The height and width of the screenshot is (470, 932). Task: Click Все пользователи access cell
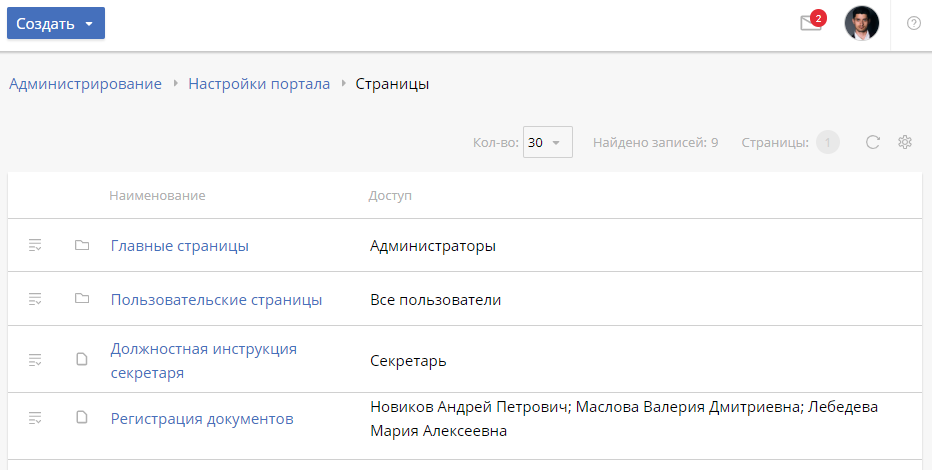pyautogui.click(x=436, y=299)
